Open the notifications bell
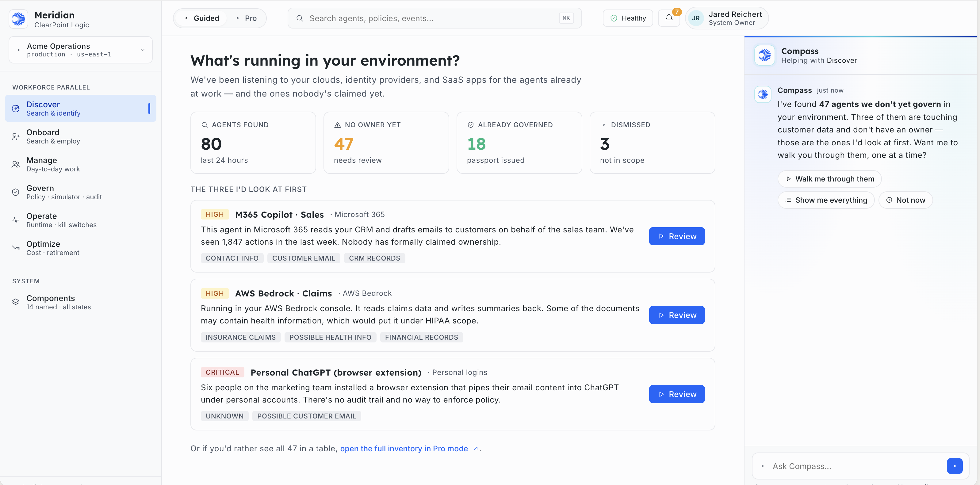The height and width of the screenshot is (485, 980). tap(669, 18)
